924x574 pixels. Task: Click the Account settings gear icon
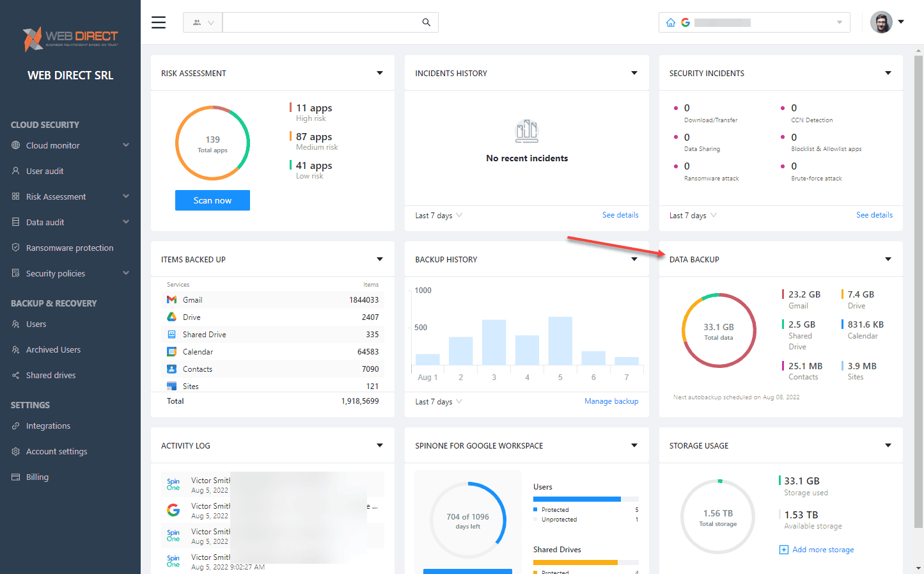pos(16,451)
